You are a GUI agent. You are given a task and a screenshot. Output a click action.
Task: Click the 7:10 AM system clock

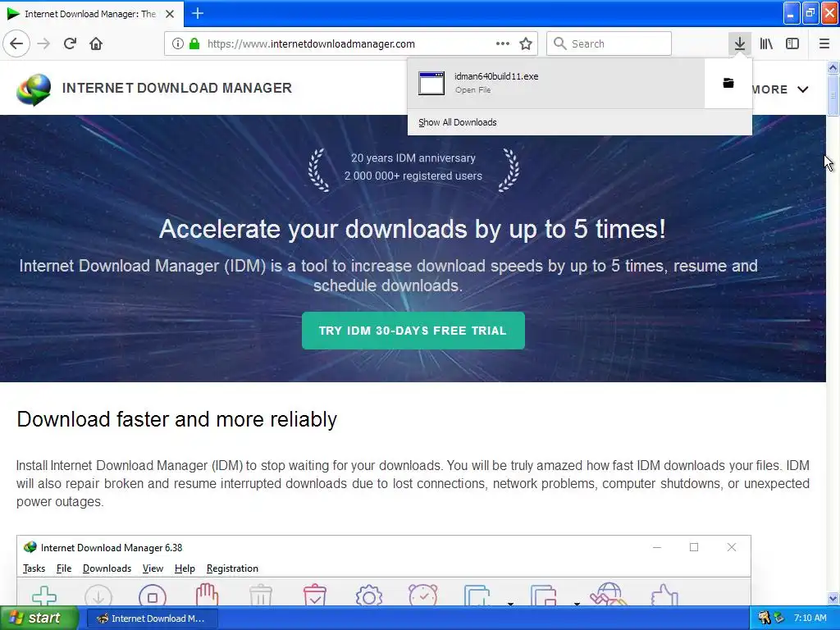pyautogui.click(x=810, y=618)
